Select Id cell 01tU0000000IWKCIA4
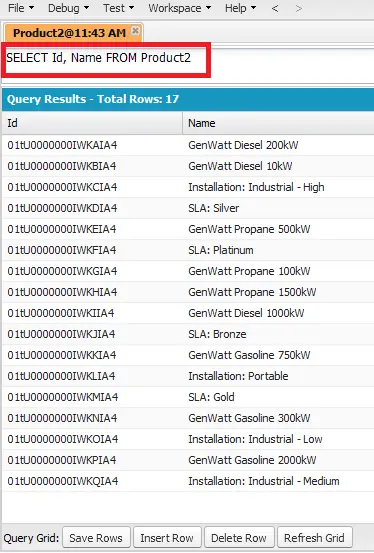 pyautogui.click(x=92, y=187)
